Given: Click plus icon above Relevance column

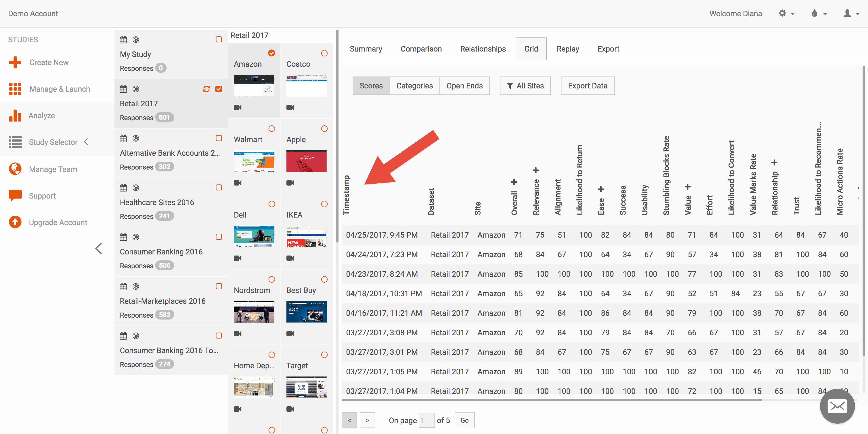Looking at the screenshot, I should click(x=535, y=171).
